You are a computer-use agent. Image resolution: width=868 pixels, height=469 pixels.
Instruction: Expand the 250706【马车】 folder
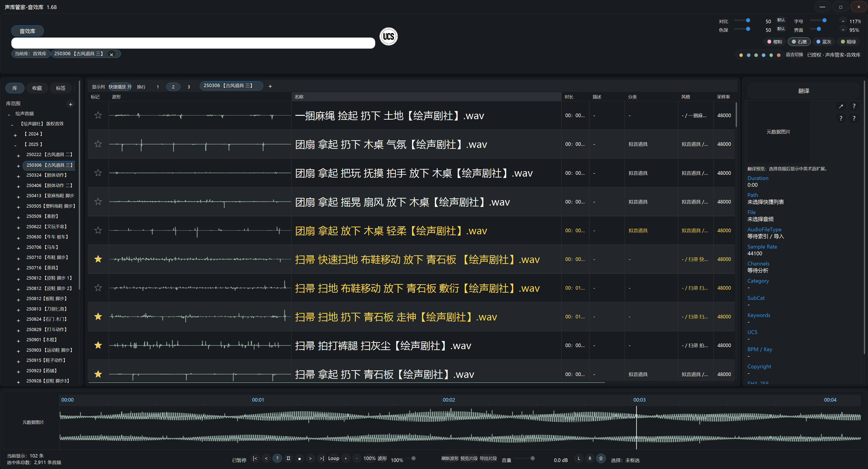[x=19, y=248]
